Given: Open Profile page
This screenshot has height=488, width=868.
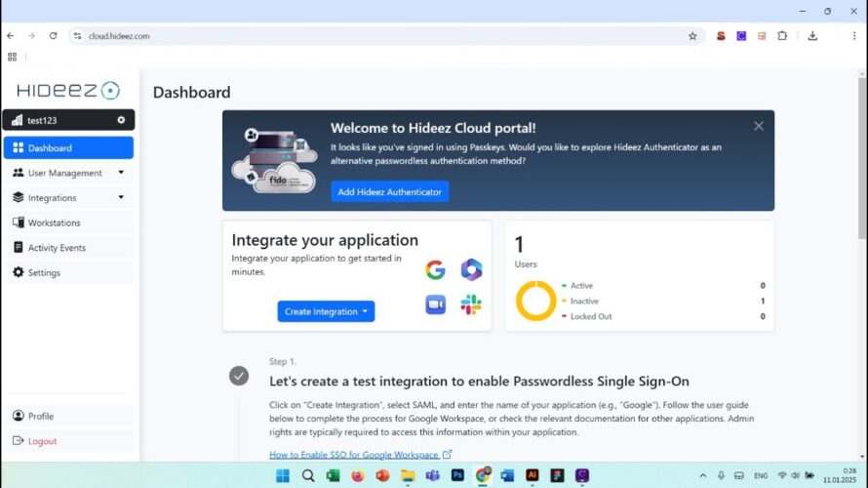Looking at the screenshot, I should coord(68,416).
